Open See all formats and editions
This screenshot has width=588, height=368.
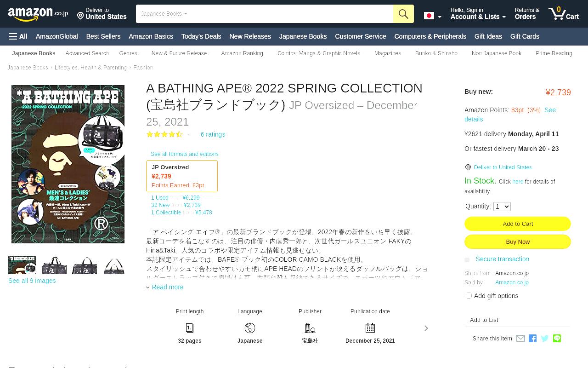coord(185,154)
